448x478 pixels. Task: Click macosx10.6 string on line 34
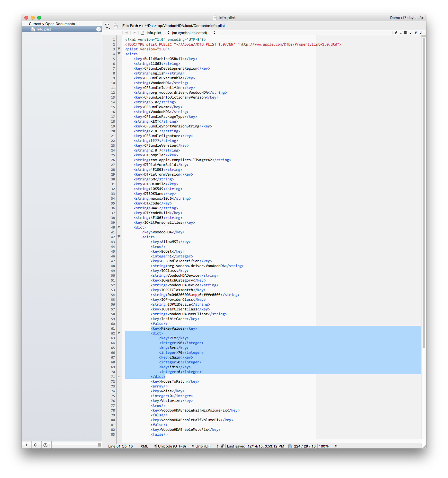click(x=161, y=198)
